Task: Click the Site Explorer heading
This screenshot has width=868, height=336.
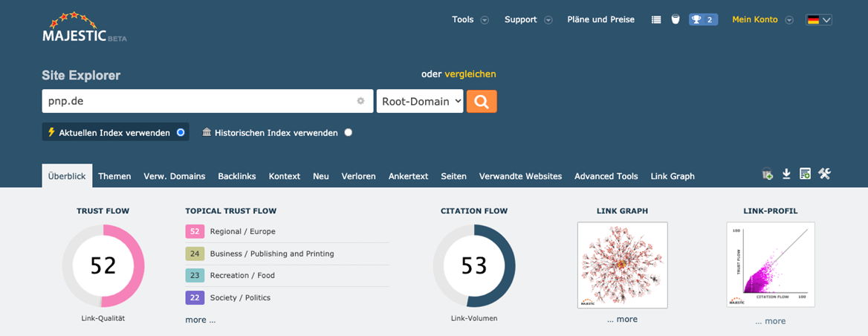Action: 81,75
